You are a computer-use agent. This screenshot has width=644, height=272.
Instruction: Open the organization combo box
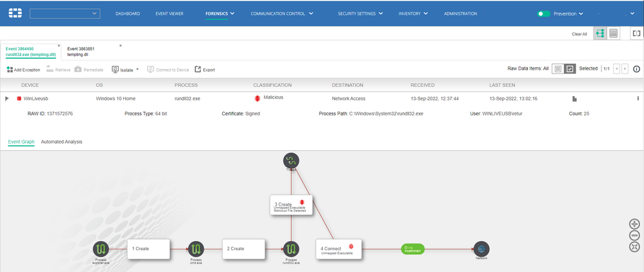click(65, 14)
